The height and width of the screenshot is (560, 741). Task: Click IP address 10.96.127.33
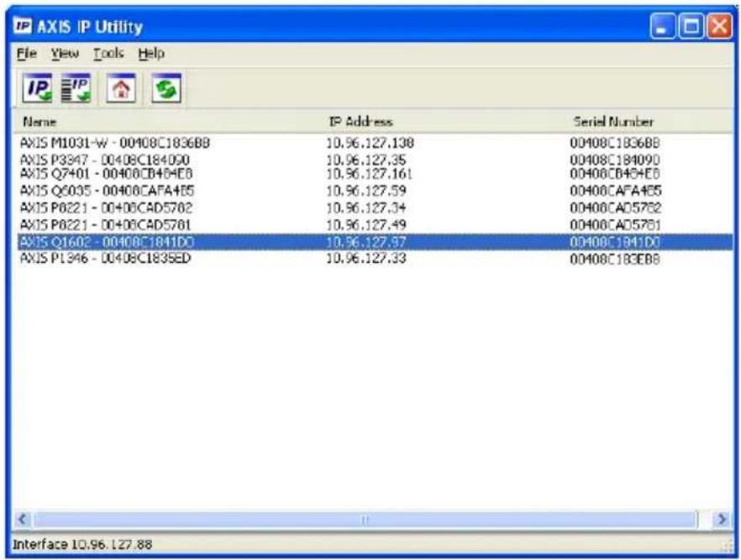point(366,259)
